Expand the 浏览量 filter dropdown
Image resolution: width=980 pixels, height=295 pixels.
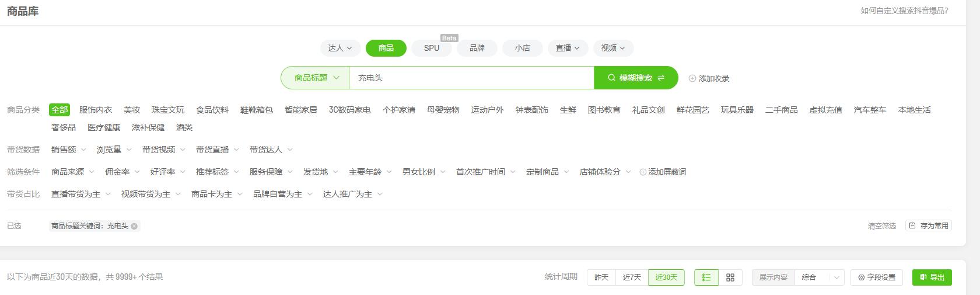point(114,150)
